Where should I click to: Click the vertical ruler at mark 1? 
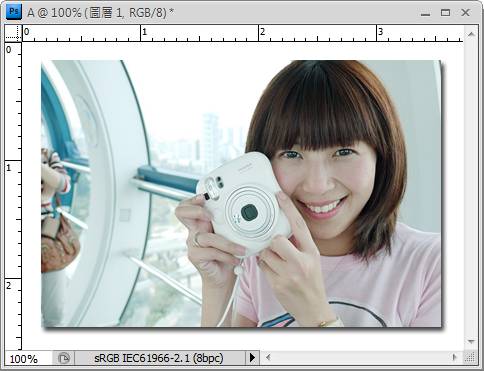(x=9, y=168)
